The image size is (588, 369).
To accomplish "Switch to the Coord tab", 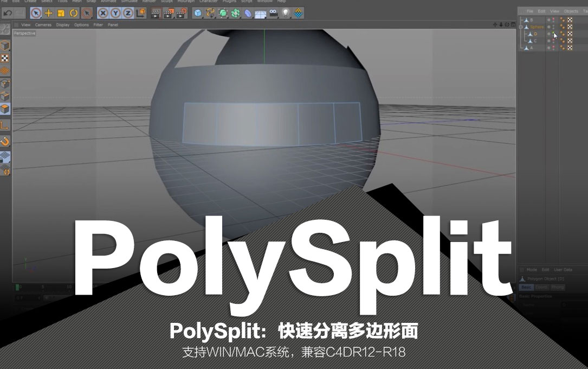I will (x=541, y=288).
